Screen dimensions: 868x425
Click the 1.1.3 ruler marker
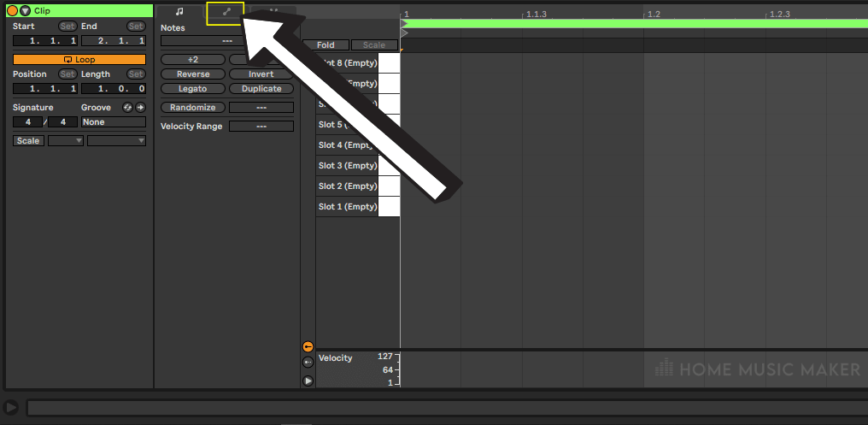537,14
